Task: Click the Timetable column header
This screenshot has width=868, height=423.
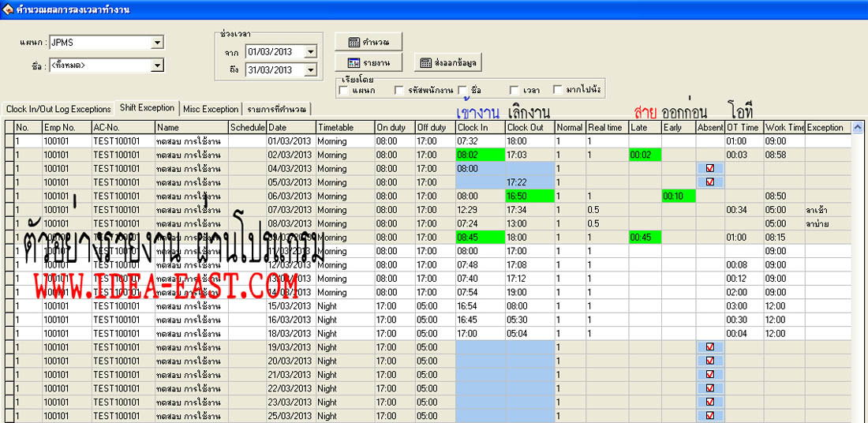Action: tap(344, 127)
